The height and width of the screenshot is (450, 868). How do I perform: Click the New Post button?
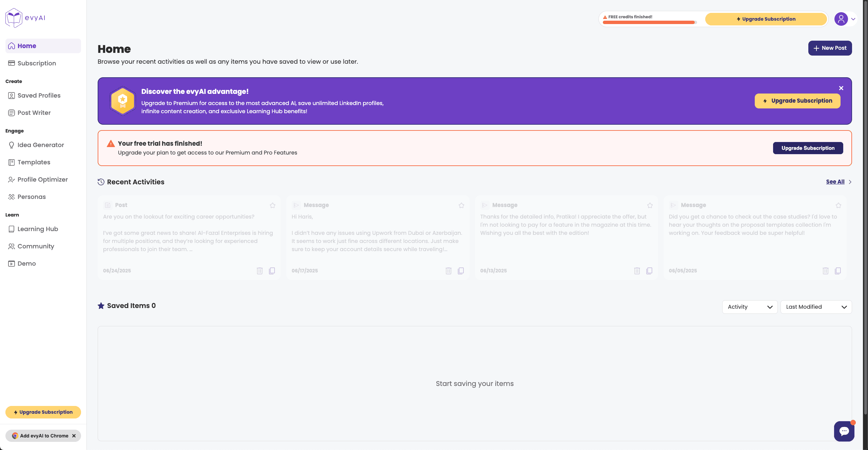point(830,48)
